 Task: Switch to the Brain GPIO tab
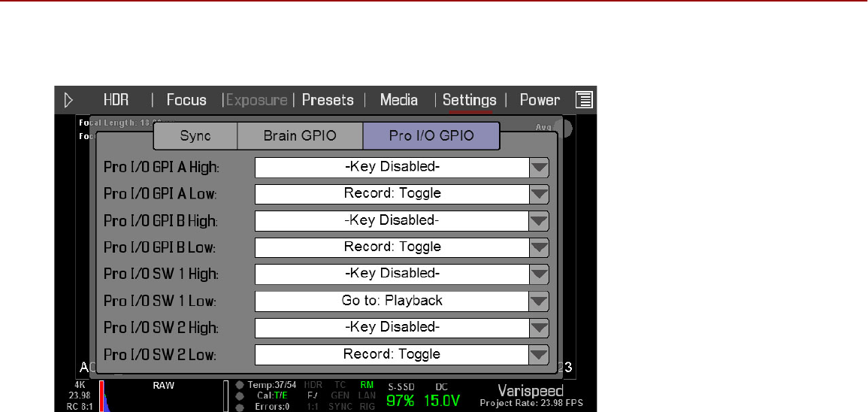pos(300,136)
